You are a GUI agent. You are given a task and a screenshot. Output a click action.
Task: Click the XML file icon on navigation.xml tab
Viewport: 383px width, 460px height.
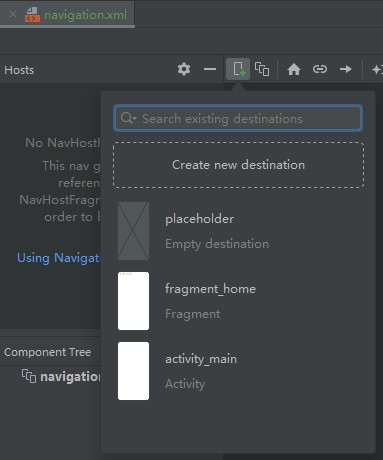pos(32,15)
